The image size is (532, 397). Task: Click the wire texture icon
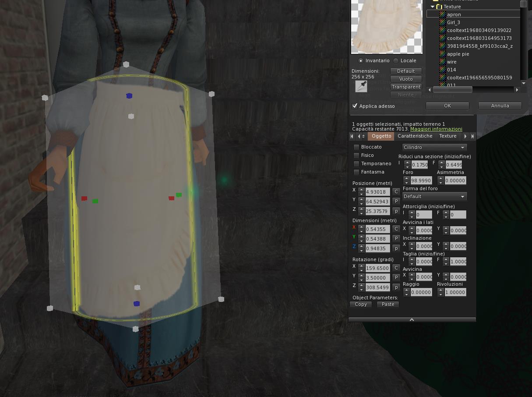tap(442, 62)
